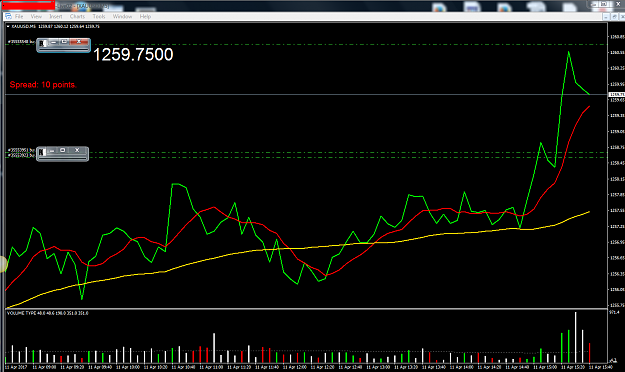This screenshot has height=372, width=625.
Task: Close the chart window from the menu bar
Action: [621, 16]
